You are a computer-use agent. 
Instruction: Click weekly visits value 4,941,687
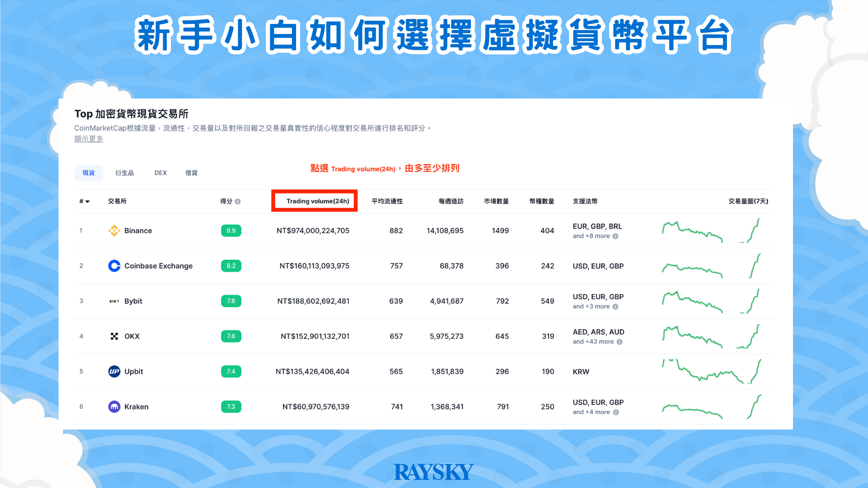[447, 301]
